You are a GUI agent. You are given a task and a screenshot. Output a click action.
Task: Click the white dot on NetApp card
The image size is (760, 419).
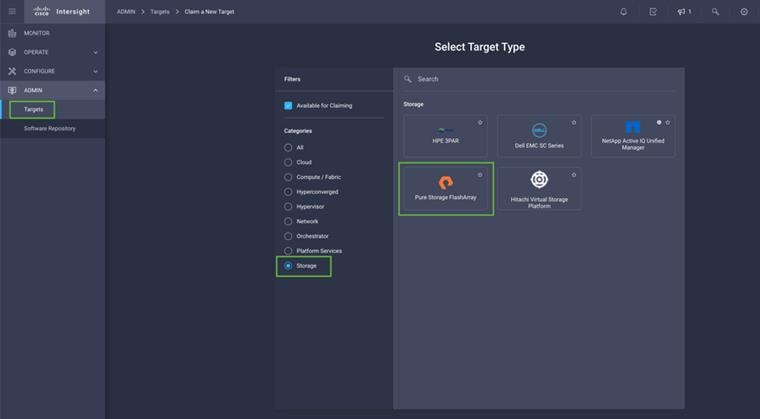659,123
